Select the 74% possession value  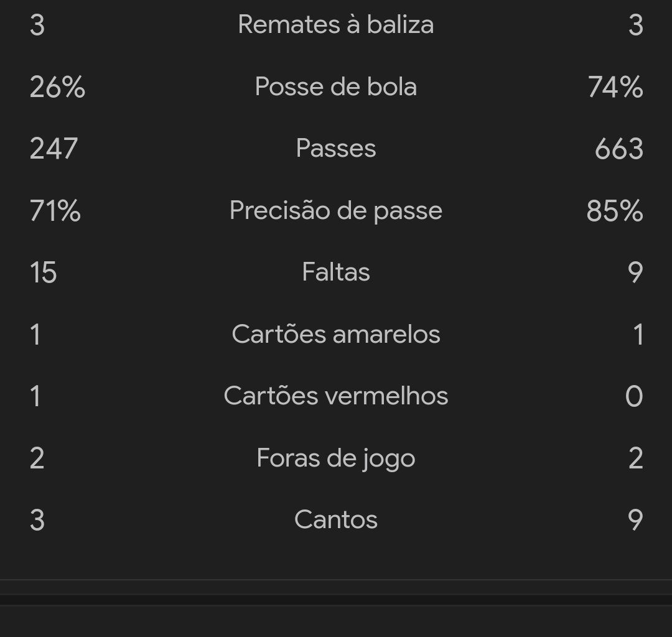point(615,87)
